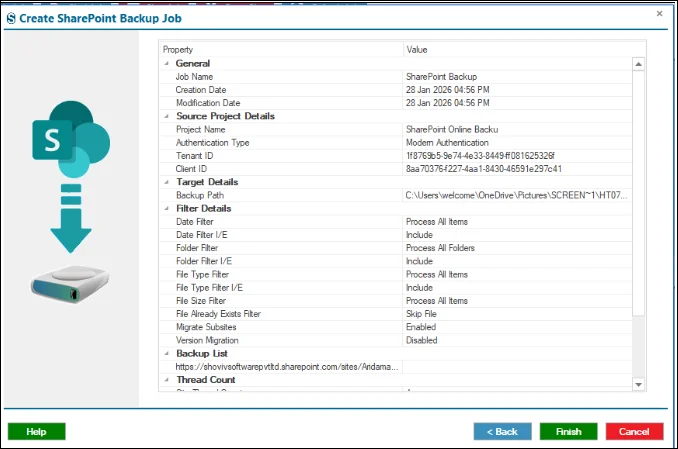
Task: Click the 'SharePoint Online Backu' value
Action: (x=452, y=129)
